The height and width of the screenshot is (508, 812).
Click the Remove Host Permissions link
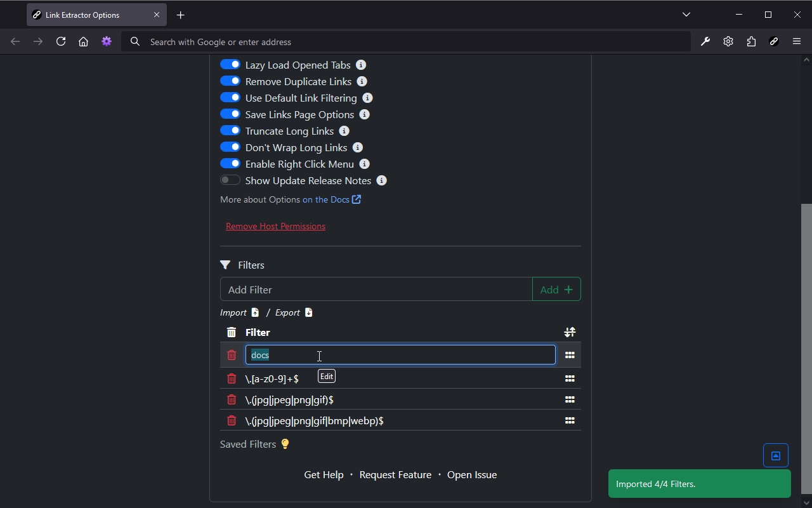coord(275,226)
